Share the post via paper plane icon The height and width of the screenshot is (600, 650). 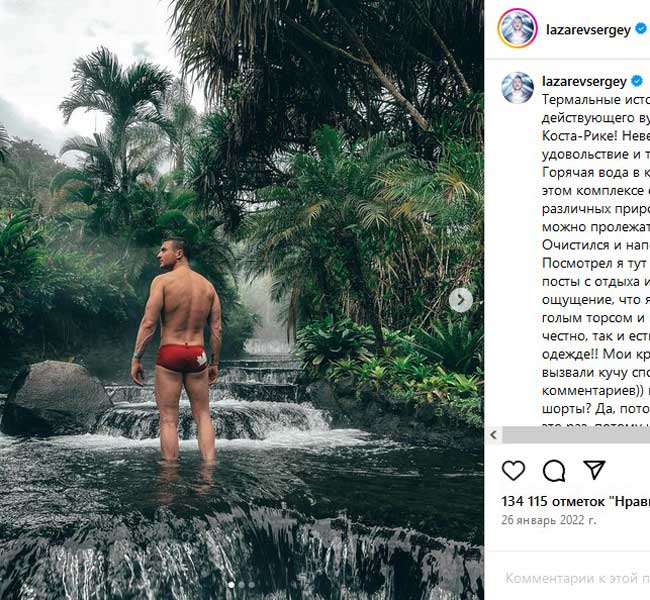[x=594, y=470]
